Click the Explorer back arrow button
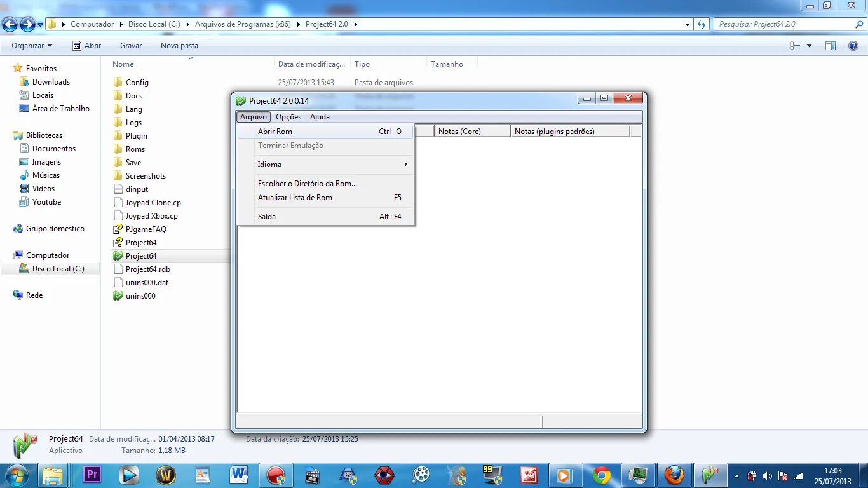This screenshot has width=868, height=488. 10,24
